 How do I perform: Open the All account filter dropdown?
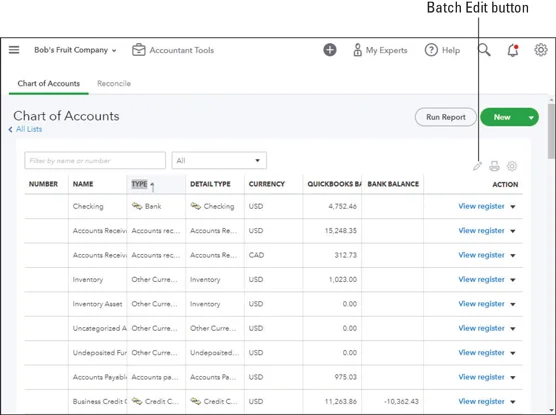tap(219, 161)
